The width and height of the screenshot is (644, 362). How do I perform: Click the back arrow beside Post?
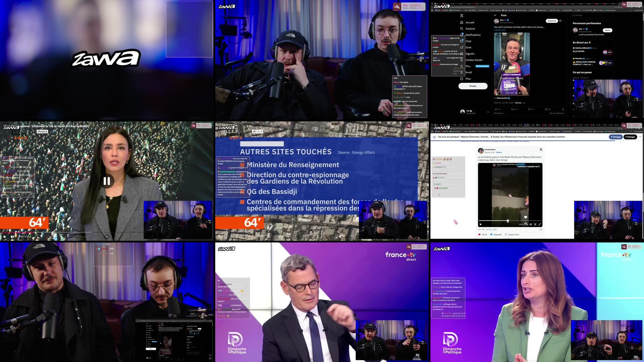(495, 15)
